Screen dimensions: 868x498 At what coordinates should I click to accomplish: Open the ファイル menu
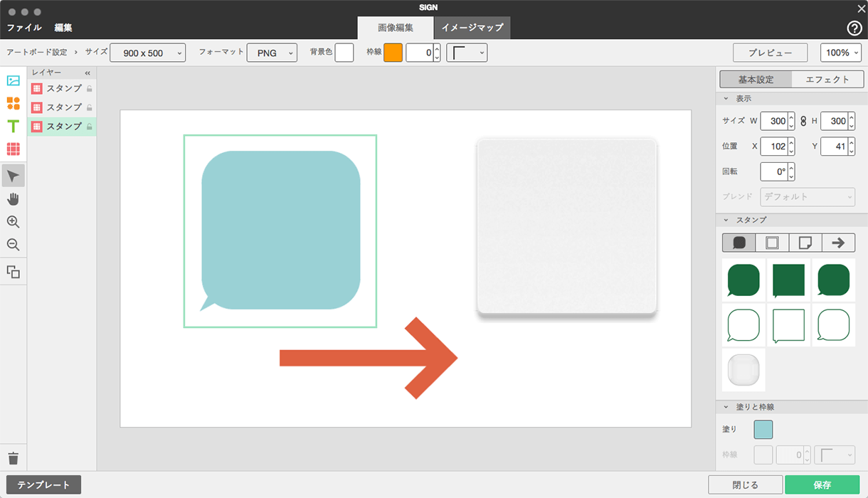(24, 28)
